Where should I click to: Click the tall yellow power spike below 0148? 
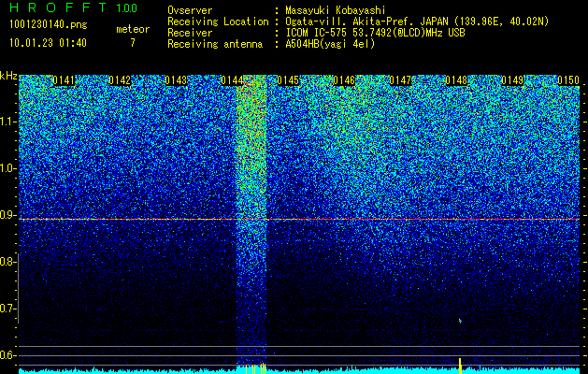pyautogui.click(x=460, y=366)
